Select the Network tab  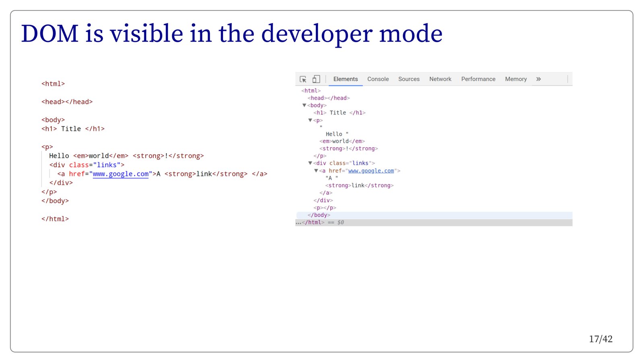[x=440, y=79]
